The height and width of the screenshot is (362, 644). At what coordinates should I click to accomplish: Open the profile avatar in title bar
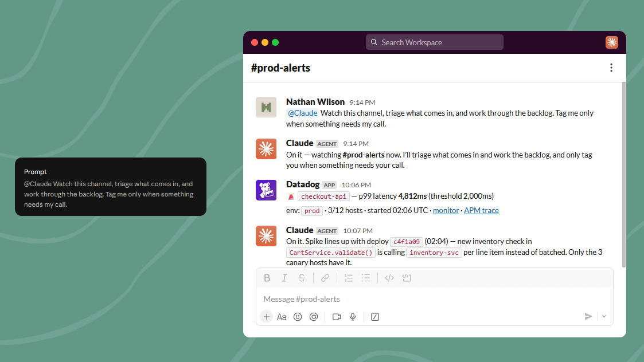click(611, 42)
